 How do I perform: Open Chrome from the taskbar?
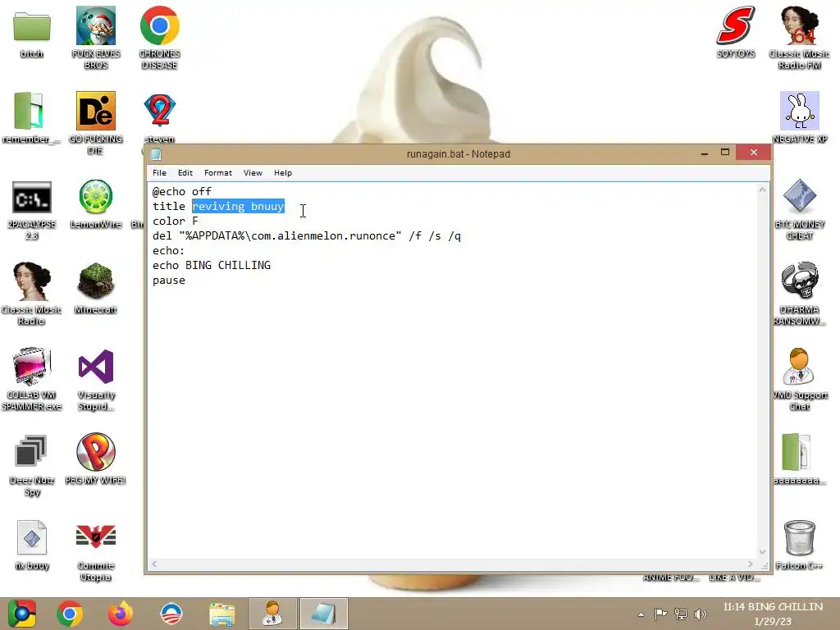[70, 614]
